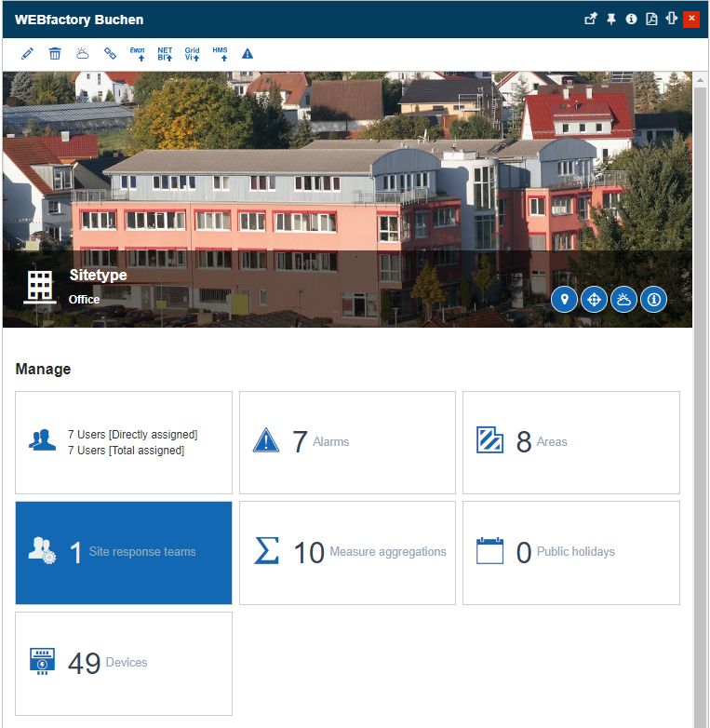Click the Grid Vi upload toolbar button
Viewport: 710px width, 728px height.
(193, 54)
